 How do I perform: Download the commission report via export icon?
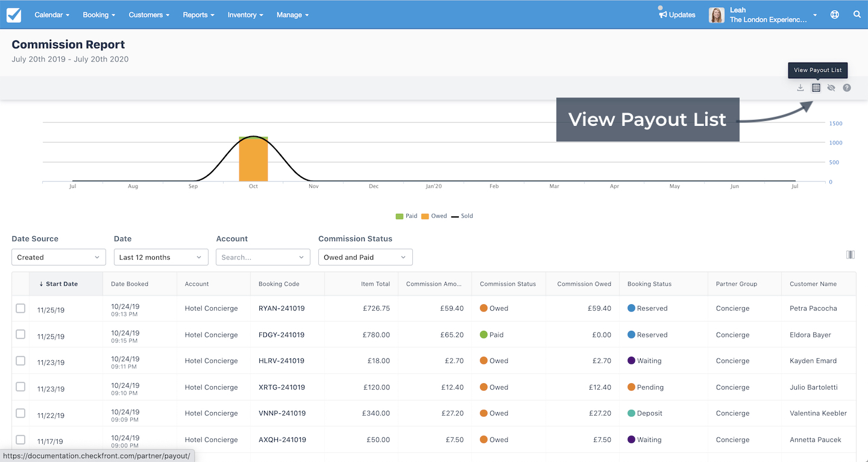[800, 88]
